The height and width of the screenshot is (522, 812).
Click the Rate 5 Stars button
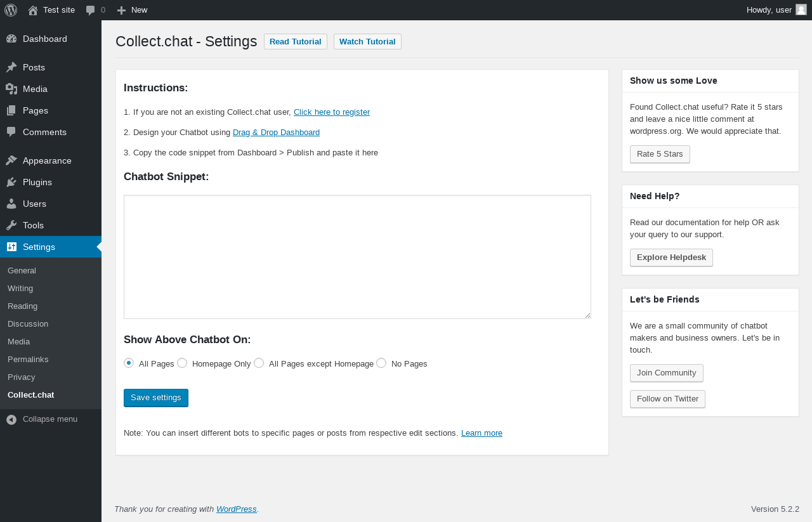click(660, 154)
